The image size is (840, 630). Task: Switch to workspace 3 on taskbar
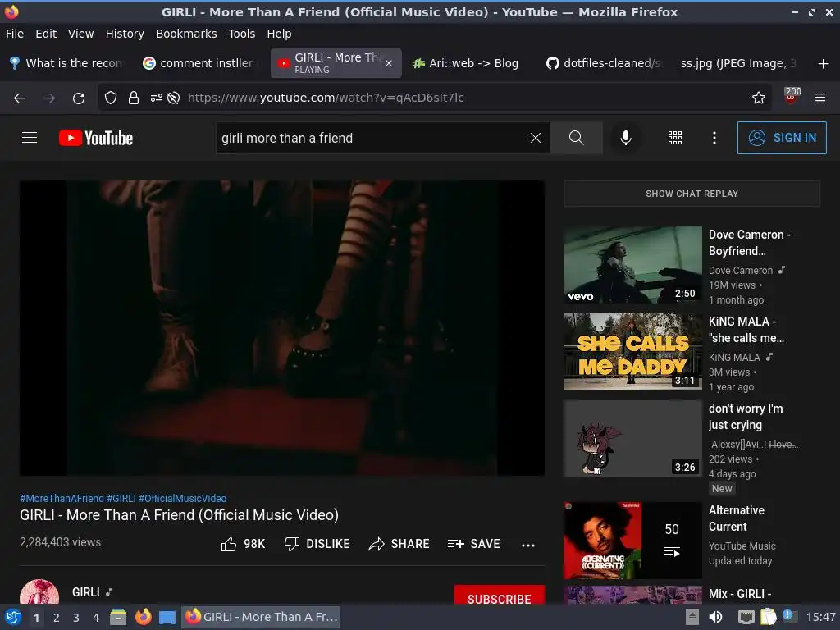[76, 617]
